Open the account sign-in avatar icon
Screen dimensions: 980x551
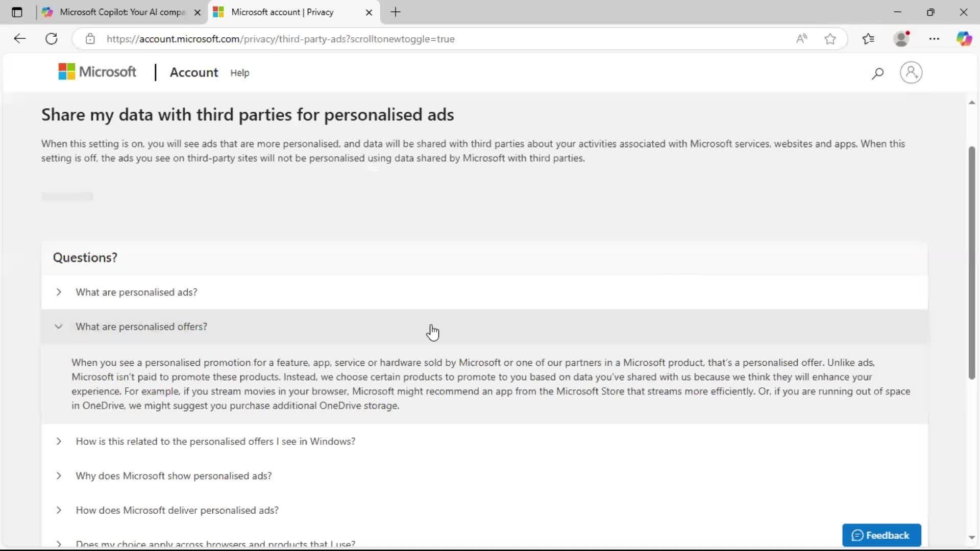(x=911, y=73)
